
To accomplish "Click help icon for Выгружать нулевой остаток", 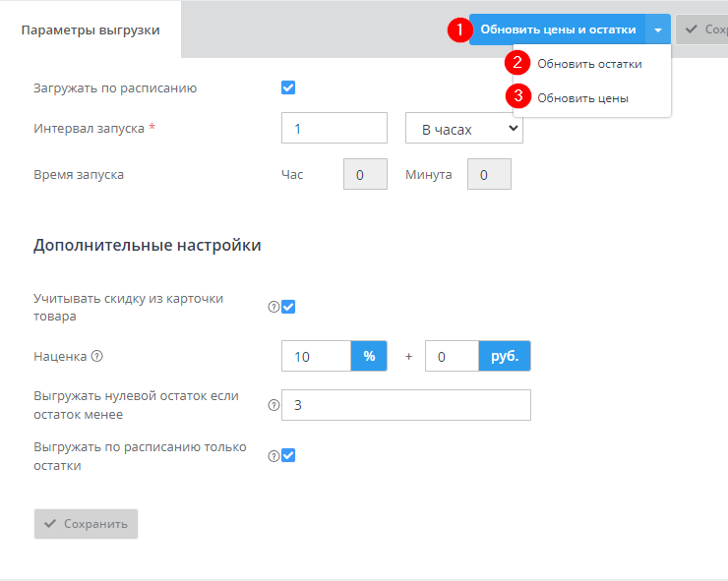I will pyautogui.click(x=273, y=404).
